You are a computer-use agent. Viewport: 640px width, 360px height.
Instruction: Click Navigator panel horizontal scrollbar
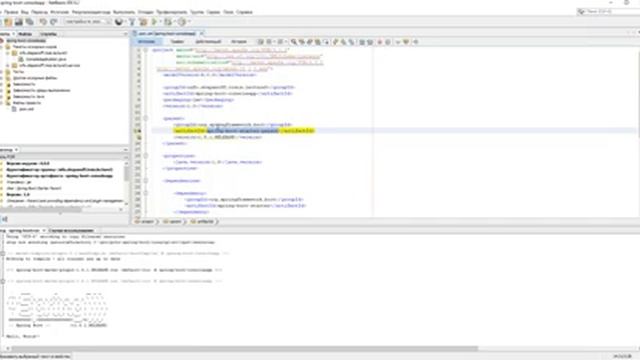click(x=60, y=210)
